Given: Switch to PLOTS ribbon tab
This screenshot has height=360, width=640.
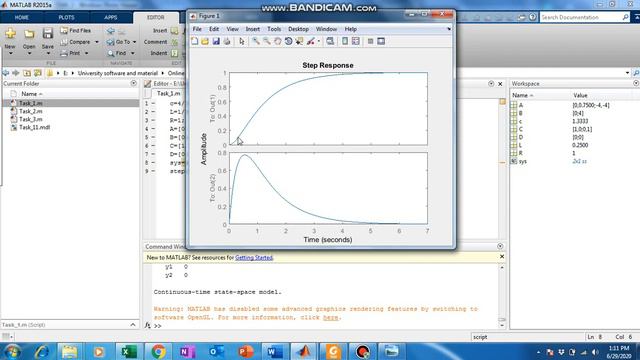Looking at the screenshot, I should click(x=66, y=18).
